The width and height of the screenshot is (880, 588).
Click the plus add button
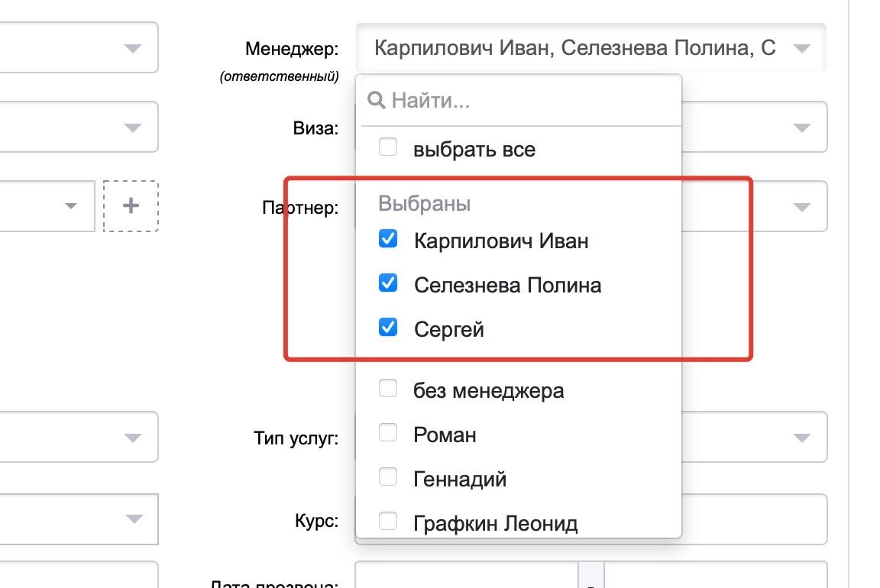(x=131, y=205)
